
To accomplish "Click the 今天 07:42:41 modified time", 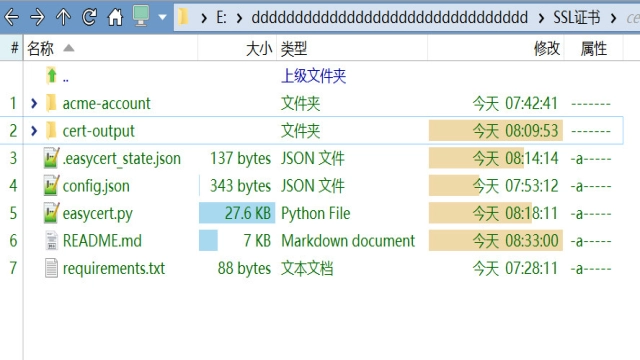I will tap(516, 103).
